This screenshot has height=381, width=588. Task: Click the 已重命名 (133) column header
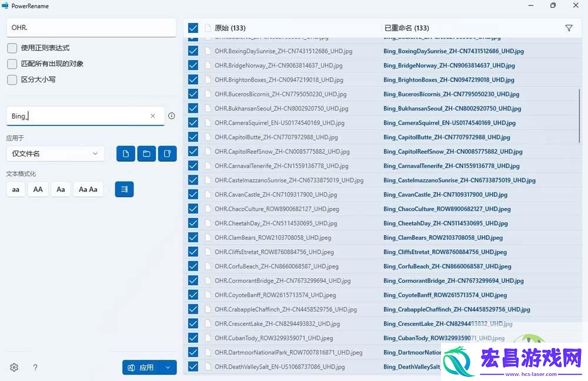point(406,28)
